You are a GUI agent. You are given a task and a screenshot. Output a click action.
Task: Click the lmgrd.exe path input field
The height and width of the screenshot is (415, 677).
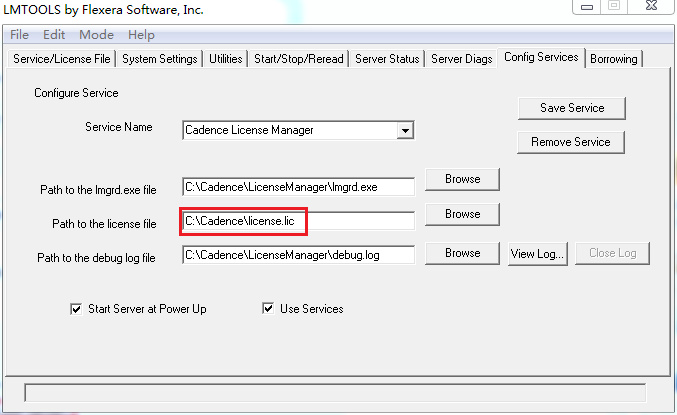coord(298,187)
